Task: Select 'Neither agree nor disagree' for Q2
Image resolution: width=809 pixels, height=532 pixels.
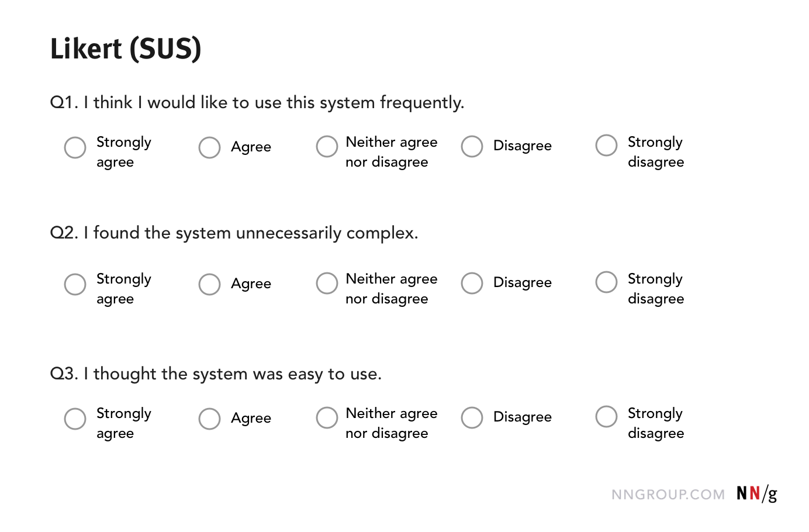Action: tap(327, 284)
